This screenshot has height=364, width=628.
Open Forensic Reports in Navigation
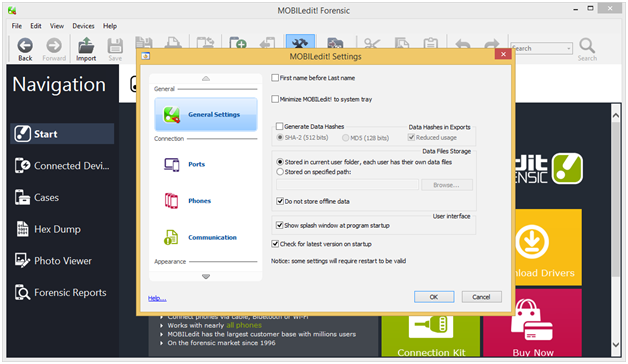[x=61, y=292]
